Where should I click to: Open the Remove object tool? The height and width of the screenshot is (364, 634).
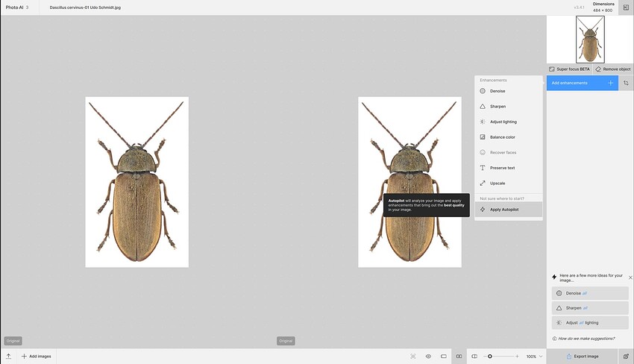tap(612, 69)
